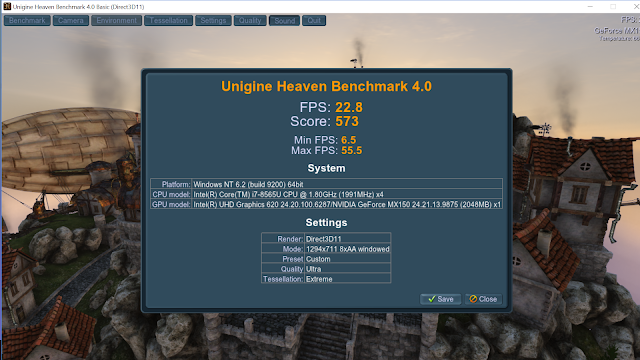
Task: Open the Camera menu button
Action: 71,20
